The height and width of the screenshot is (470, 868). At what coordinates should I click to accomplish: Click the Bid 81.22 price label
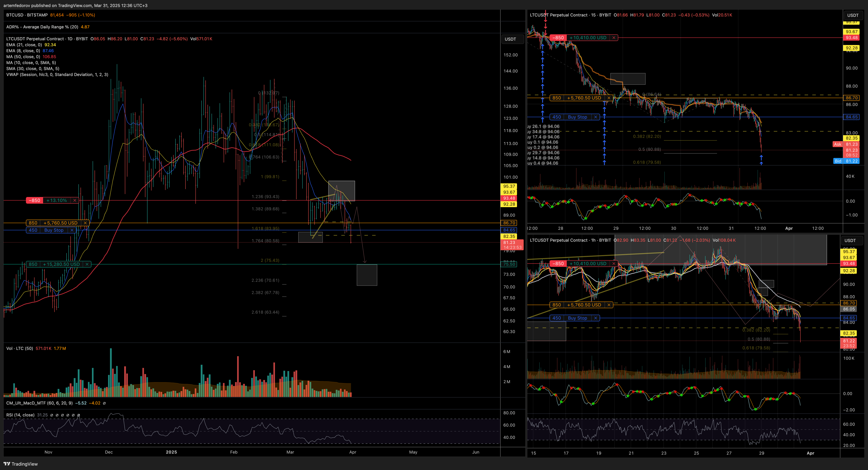tap(846, 161)
